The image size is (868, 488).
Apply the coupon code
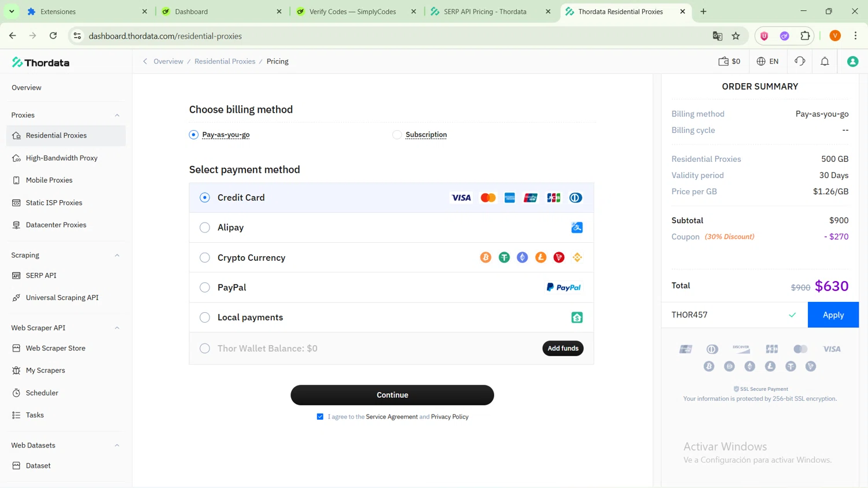(833, 315)
